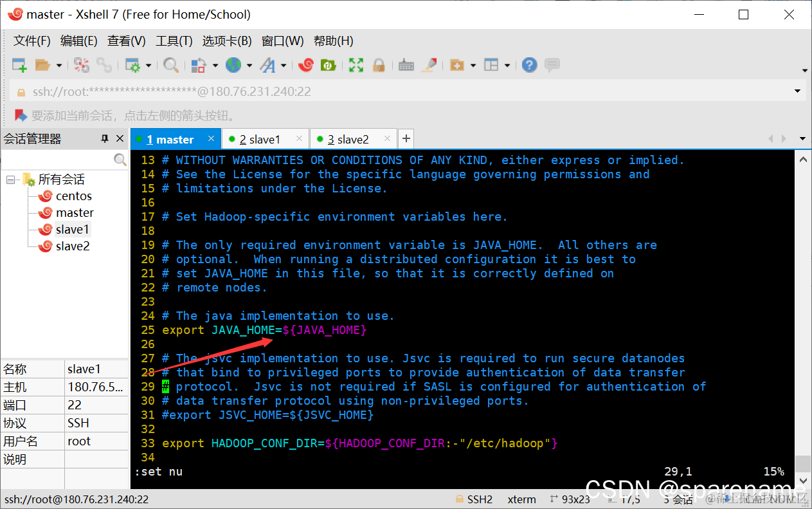Launch the green Xftp file transfer icon

click(x=328, y=65)
